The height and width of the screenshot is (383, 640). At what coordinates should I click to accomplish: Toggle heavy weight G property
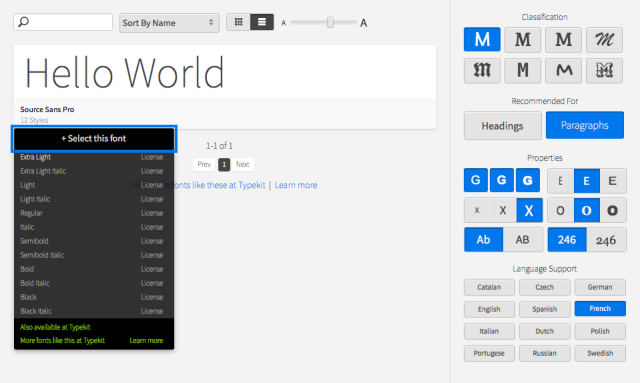click(x=528, y=180)
